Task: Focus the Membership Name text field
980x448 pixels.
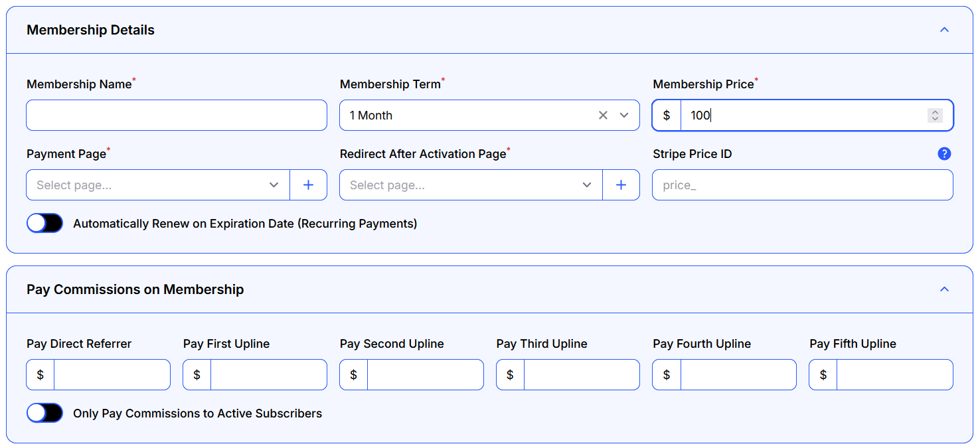Action: click(177, 115)
